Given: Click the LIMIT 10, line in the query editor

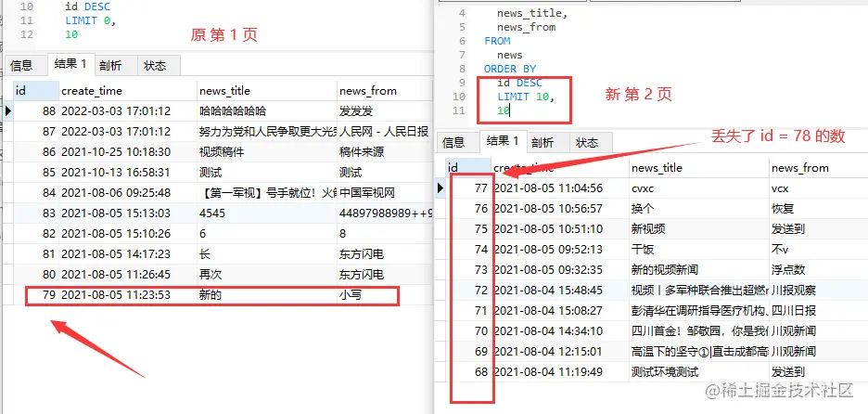Looking at the screenshot, I should pyautogui.click(x=526, y=97).
